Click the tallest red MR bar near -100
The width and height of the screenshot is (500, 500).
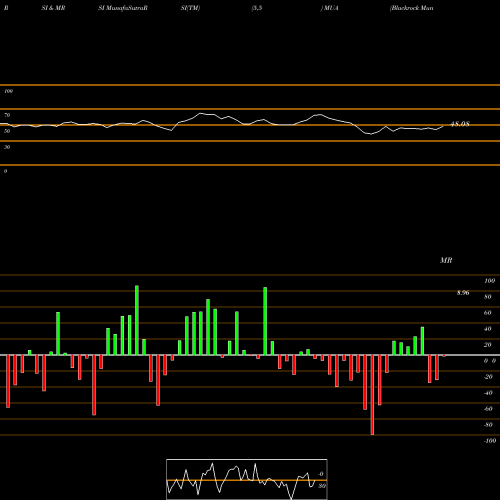click(372, 395)
